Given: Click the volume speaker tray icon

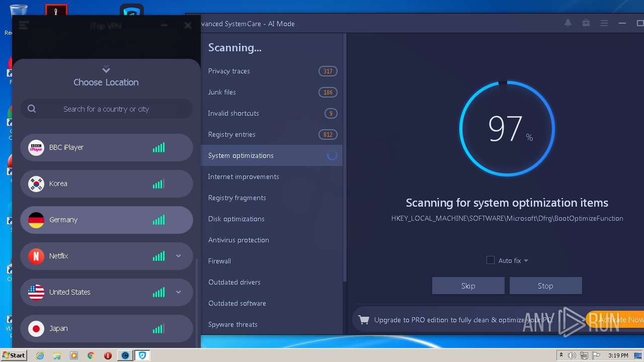Looking at the screenshot, I should pos(572,355).
